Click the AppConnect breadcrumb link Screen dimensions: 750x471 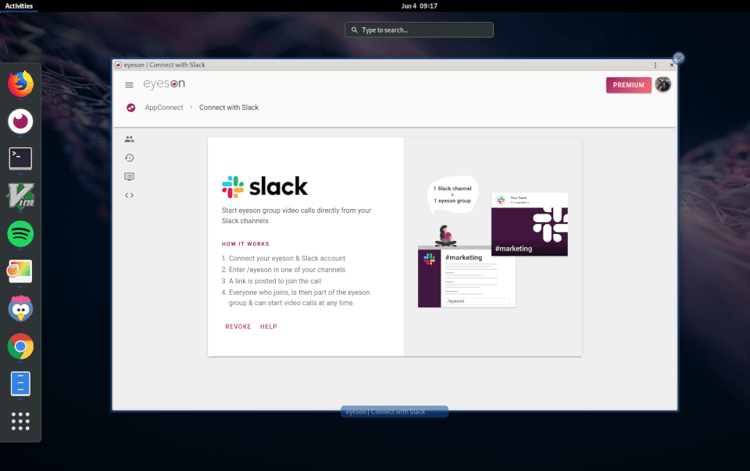164,108
